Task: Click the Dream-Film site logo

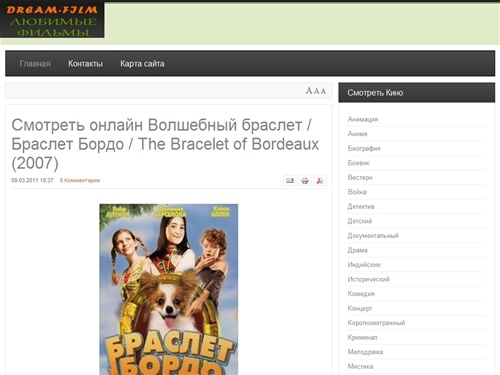Action: coord(52,20)
